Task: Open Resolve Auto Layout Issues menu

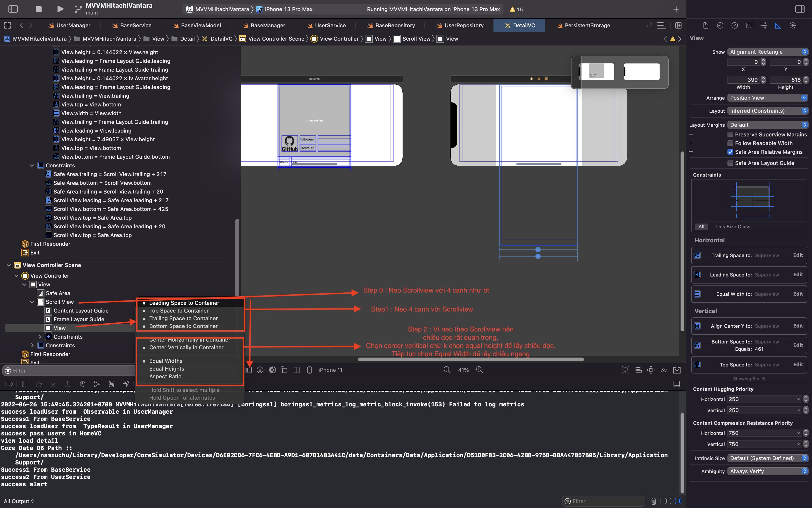Action: 663,370
